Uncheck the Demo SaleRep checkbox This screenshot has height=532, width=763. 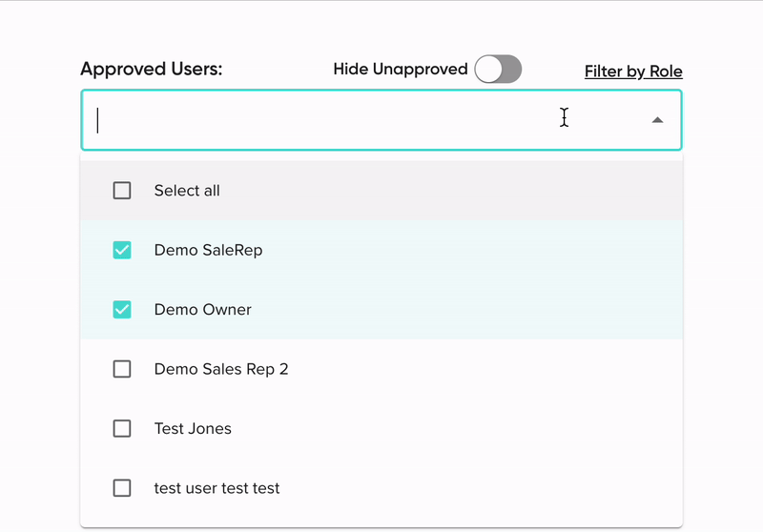(122, 251)
